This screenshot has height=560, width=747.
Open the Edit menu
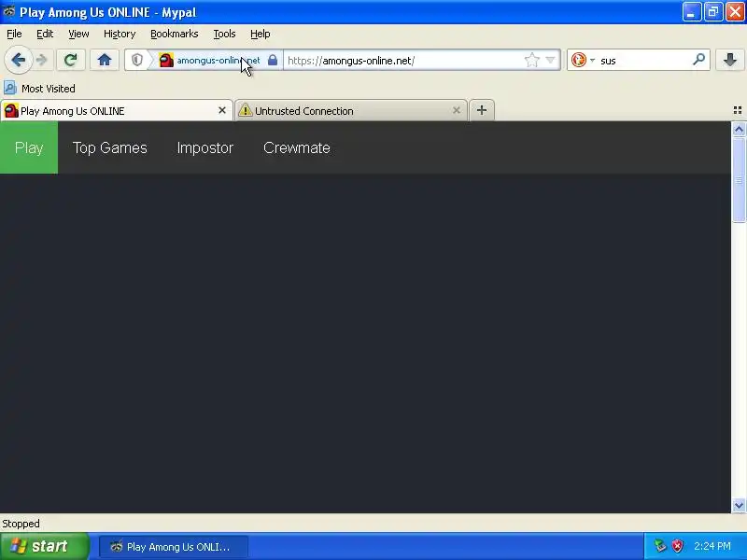coord(45,34)
